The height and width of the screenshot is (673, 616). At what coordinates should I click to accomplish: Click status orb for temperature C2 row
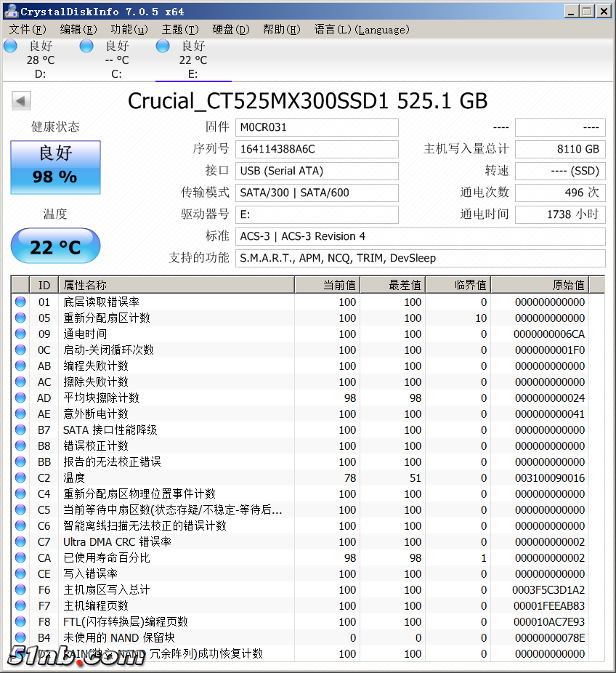pos(20,478)
